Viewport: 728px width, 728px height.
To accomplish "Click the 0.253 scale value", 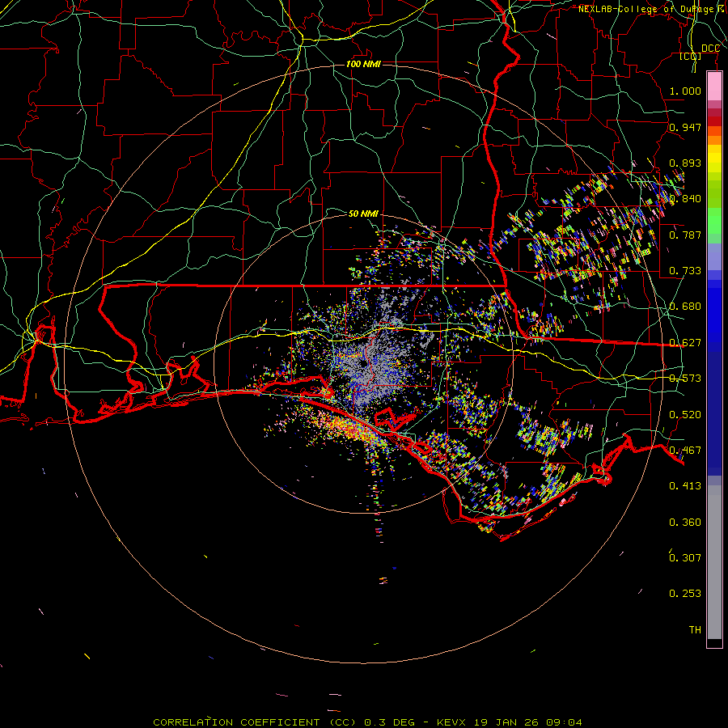I will (685, 594).
